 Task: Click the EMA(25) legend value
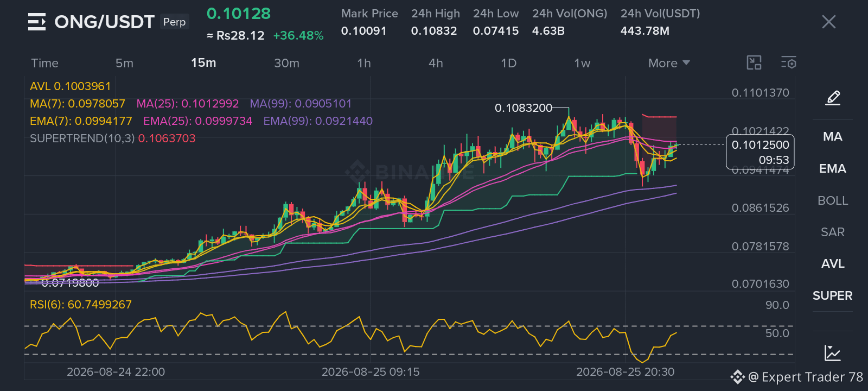click(197, 121)
